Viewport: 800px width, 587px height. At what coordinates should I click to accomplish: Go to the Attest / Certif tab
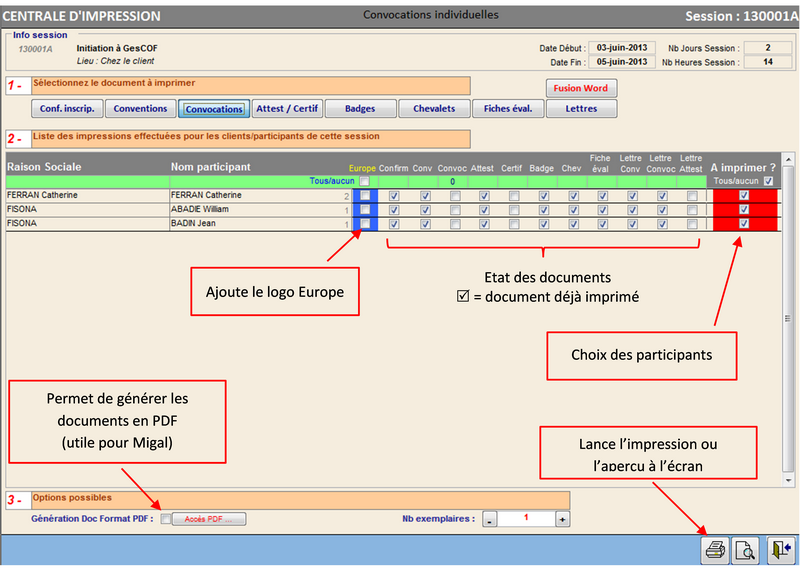(x=285, y=109)
